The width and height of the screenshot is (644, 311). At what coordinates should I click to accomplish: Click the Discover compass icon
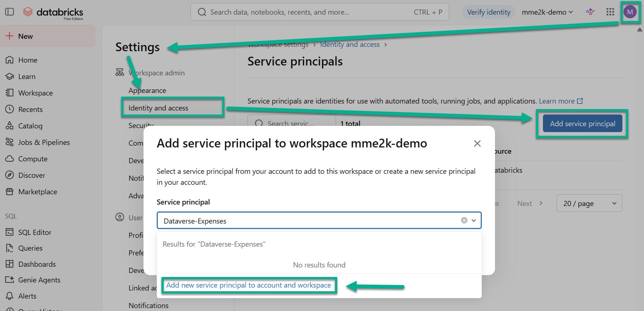tap(10, 175)
